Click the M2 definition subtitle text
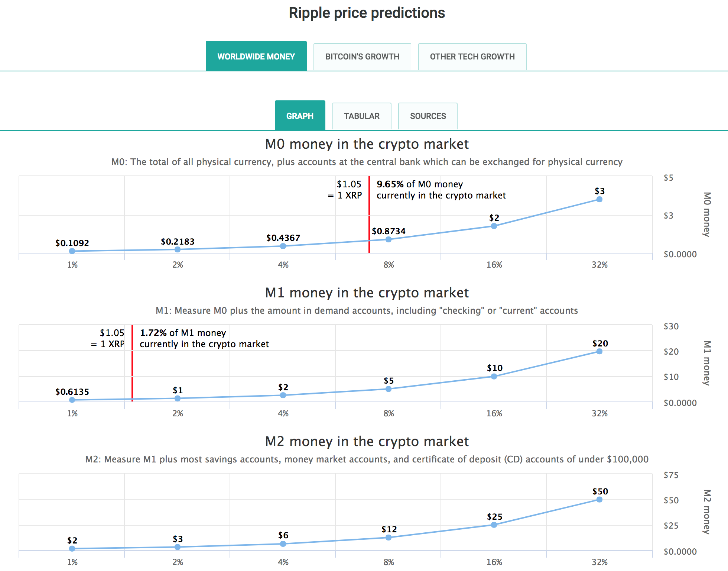This screenshot has height=571, width=728. point(367,459)
